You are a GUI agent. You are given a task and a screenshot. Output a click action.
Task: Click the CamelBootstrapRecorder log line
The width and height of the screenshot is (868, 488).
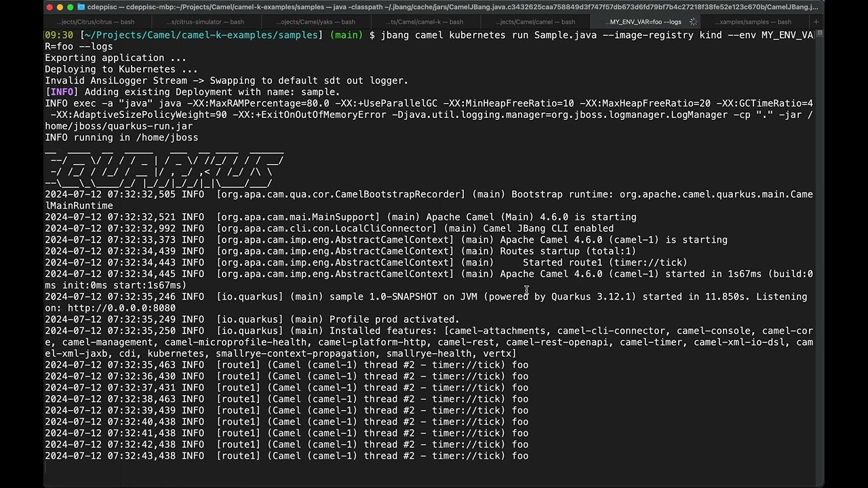[x=429, y=200]
